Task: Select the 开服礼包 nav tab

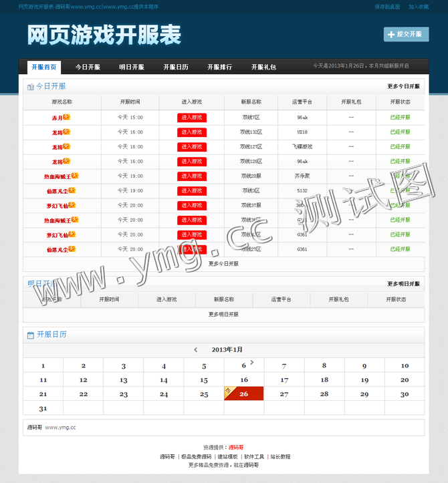Action: (x=263, y=67)
